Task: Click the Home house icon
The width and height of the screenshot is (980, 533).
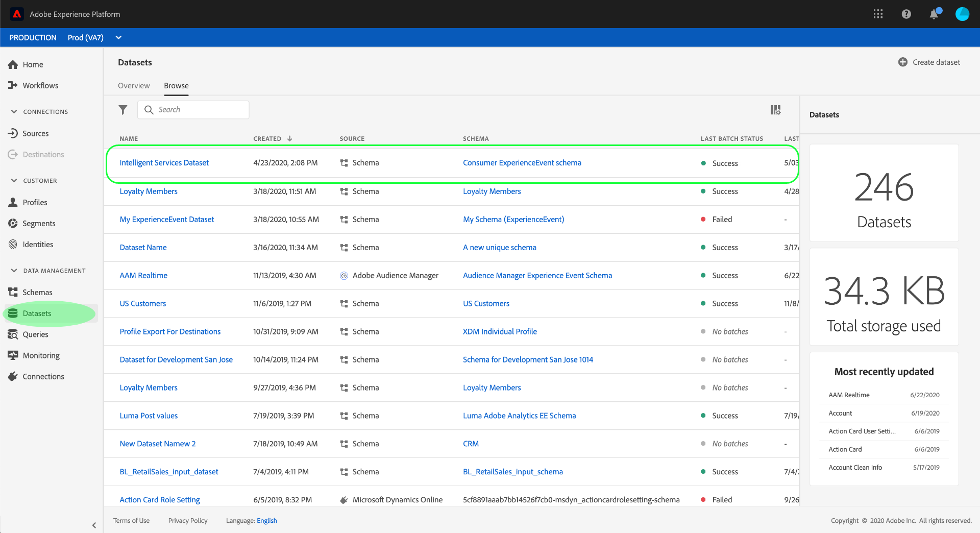Action: click(13, 65)
